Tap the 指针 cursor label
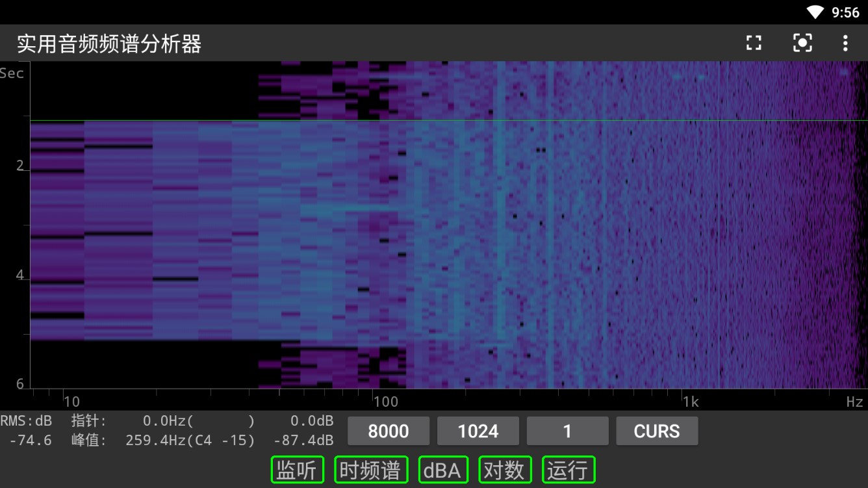This screenshot has width=868, height=488. [88, 421]
